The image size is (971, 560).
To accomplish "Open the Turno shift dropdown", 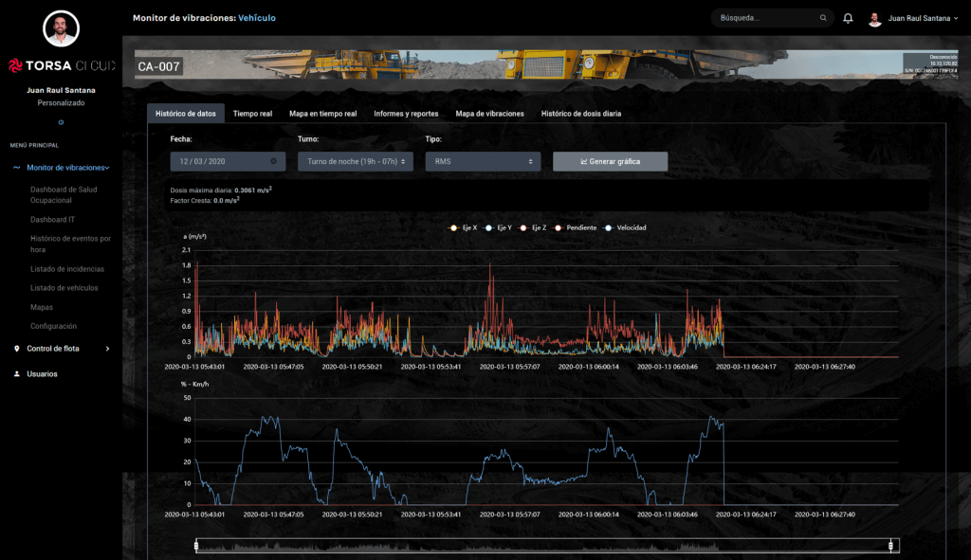I will click(x=356, y=161).
